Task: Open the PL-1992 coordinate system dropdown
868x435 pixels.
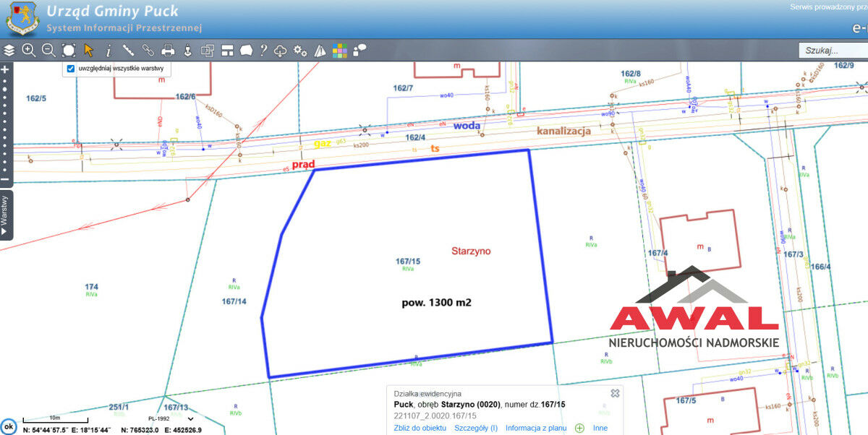Action: point(191,418)
